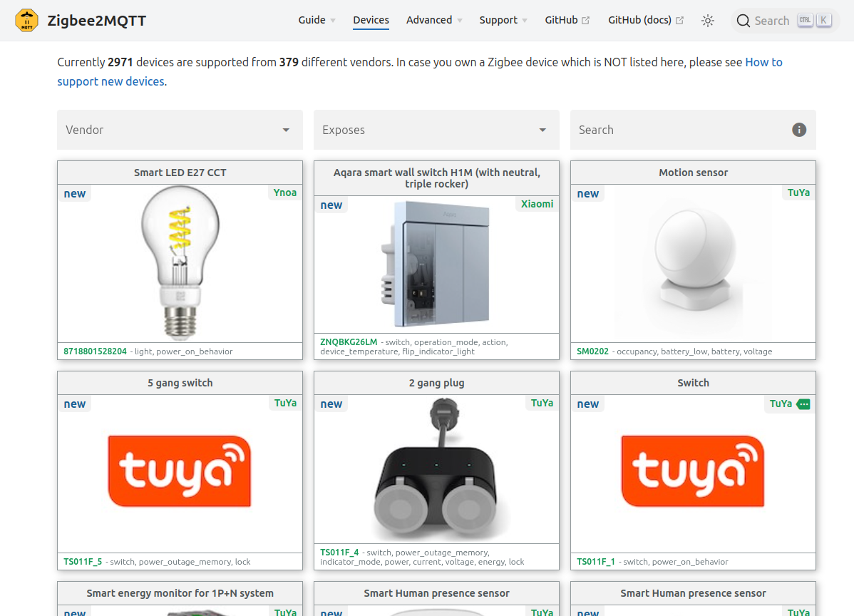Image resolution: width=854 pixels, height=616 pixels.
Task: Click the 'new' badge on Motion sensor card
Action: tap(587, 194)
